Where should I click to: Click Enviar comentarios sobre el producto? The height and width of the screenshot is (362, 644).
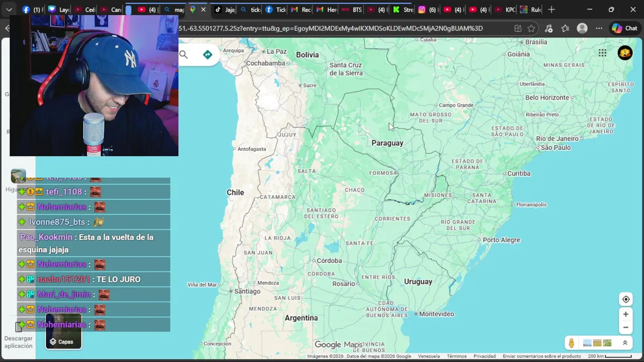pyautogui.click(x=542, y=356)
